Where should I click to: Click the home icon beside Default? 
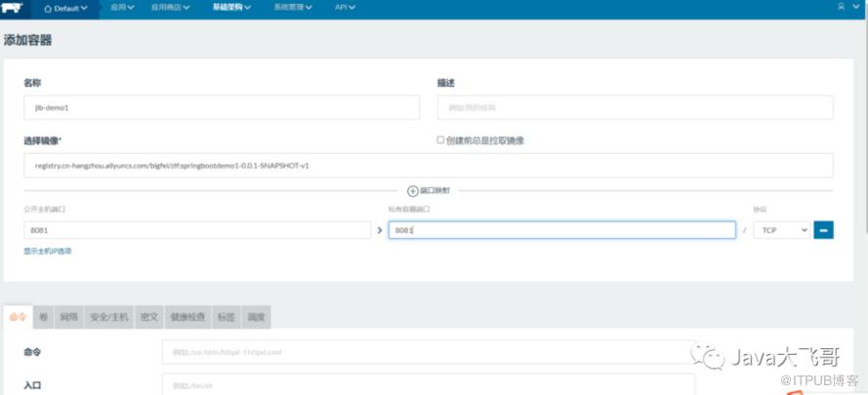click(x=47, y=8)
